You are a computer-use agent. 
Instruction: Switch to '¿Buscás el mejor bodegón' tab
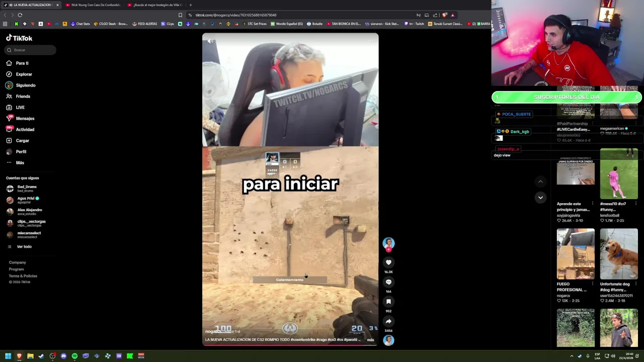[x=155, y=5]
